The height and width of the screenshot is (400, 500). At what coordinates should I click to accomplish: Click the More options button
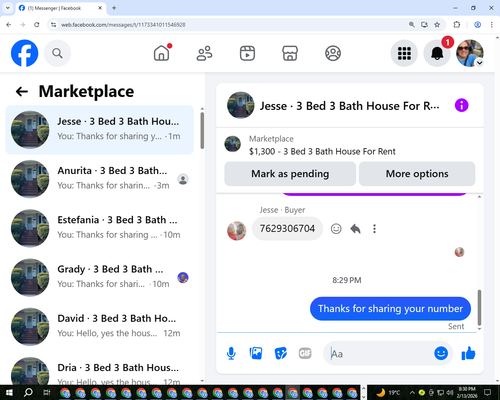417,174
